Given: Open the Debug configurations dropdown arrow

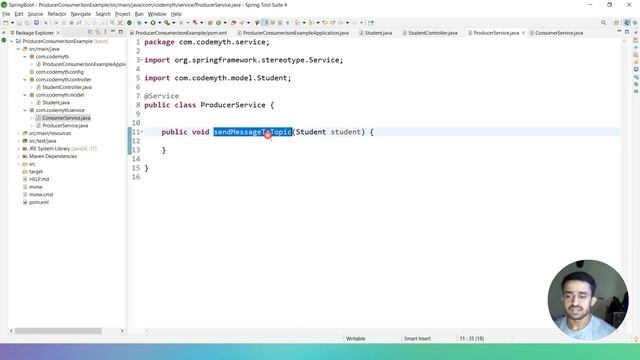Looking at the screenshot, I should pyautogui.click(x=145, y=23).
